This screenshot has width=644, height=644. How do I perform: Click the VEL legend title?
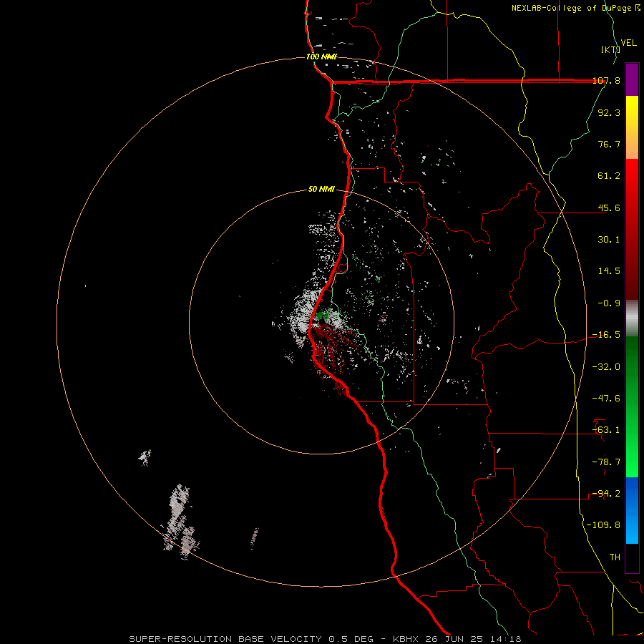pyautogui.click(x=628, y=43)
